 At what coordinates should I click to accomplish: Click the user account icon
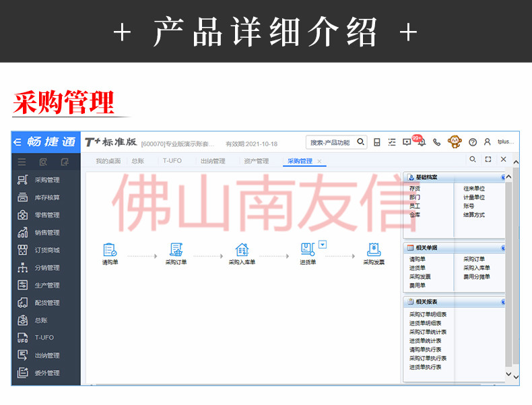tap(487, 142)
